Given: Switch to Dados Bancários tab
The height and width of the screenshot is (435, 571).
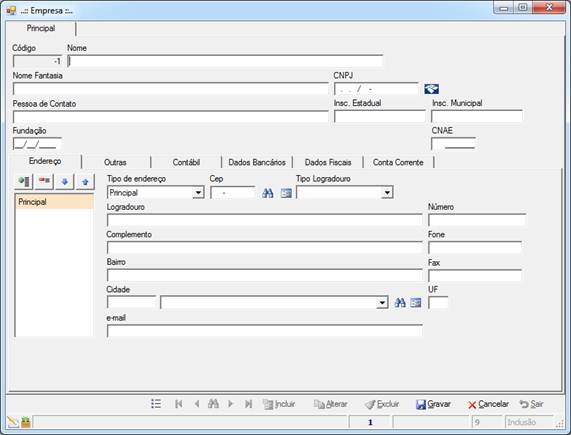Looking at the screenshot, I should 257,162.
